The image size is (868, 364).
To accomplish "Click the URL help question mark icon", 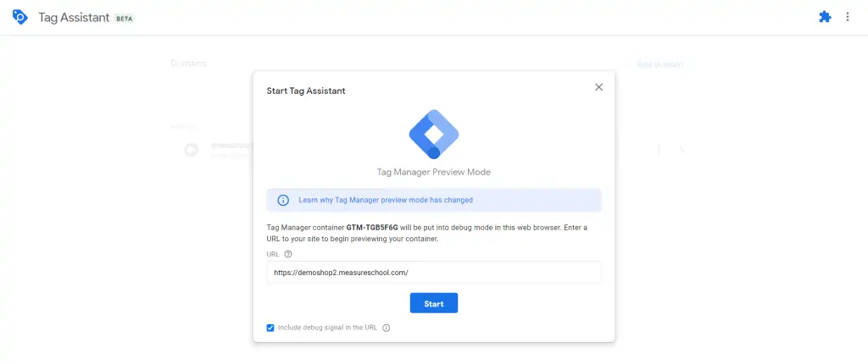I will (x=288, y=255).
